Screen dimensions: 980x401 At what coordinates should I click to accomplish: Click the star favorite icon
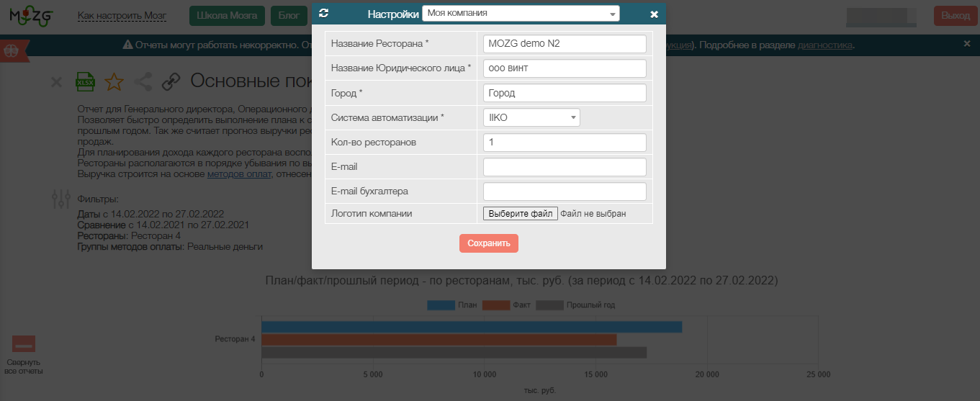(114, 81)
